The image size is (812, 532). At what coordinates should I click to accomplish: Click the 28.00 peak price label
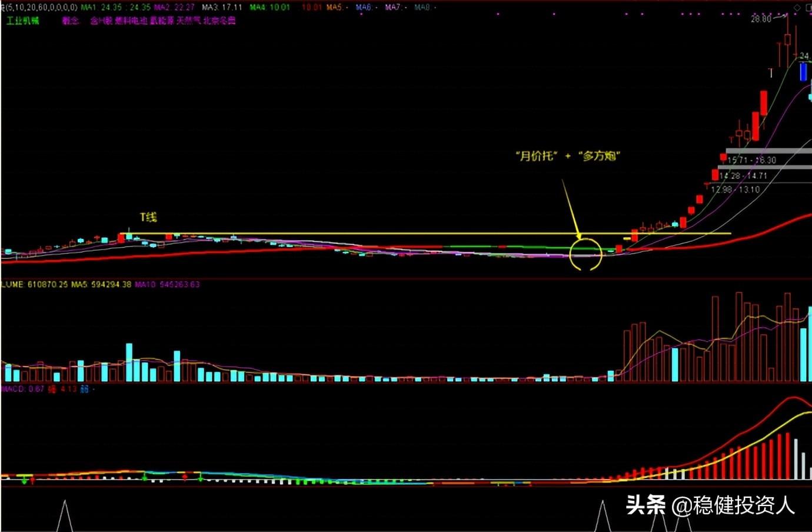(761, 19)
